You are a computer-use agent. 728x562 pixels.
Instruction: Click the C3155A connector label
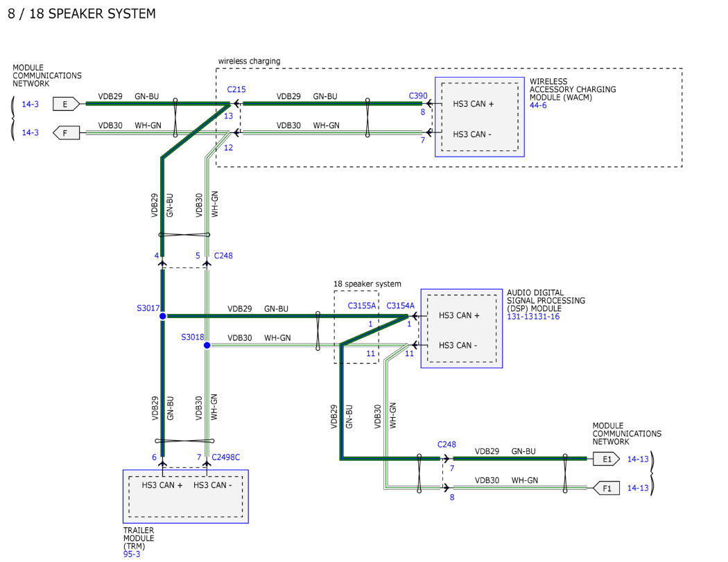361,306
